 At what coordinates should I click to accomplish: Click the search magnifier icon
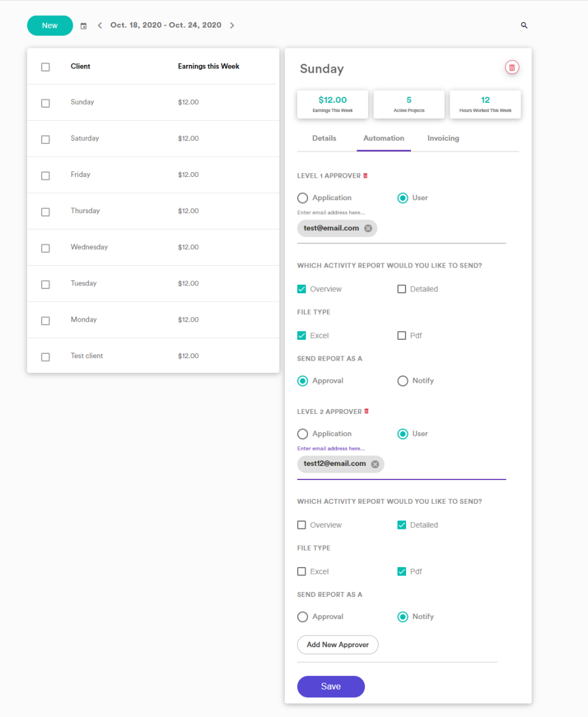point(524,25)
